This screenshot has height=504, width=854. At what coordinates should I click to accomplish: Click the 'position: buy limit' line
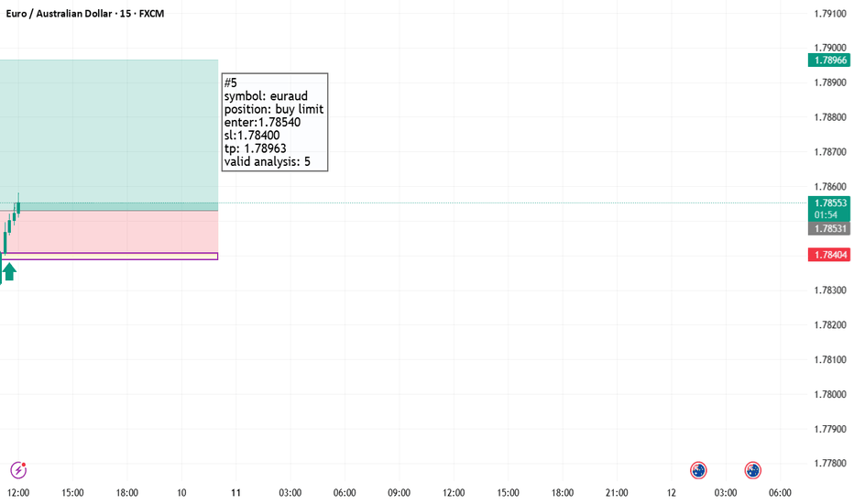point(273,109)
